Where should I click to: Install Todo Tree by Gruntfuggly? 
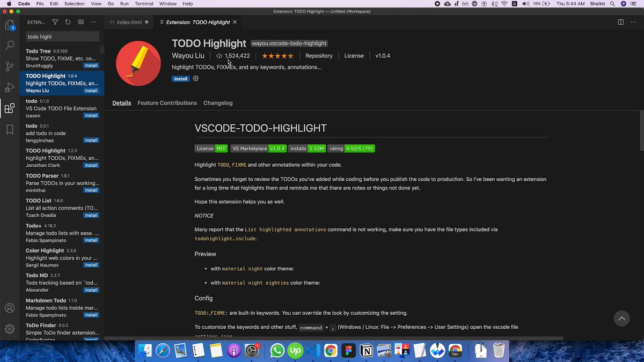91,65
